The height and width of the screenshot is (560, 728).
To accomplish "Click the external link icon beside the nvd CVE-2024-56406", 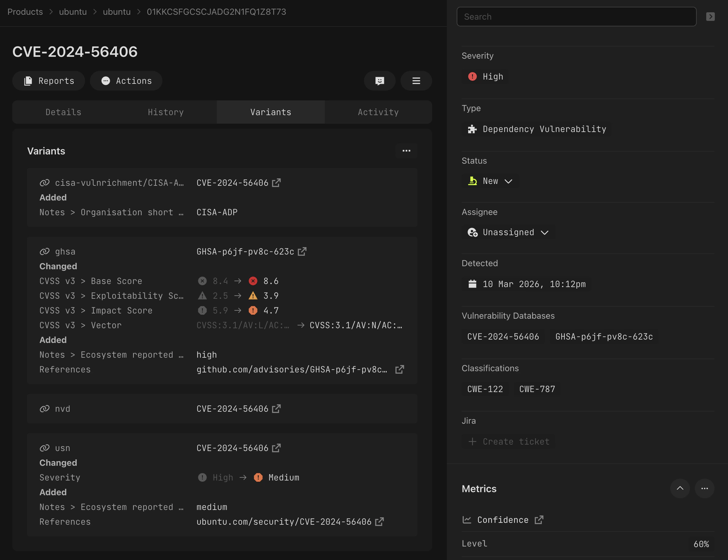I will [x=276, y=409].
